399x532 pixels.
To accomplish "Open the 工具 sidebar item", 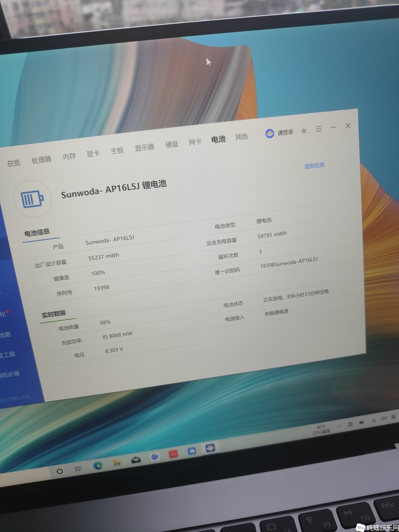I will [8, 354].
